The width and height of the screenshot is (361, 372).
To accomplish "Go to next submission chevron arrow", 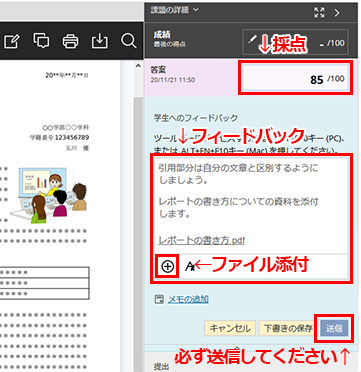I will (x=337, y=13).
